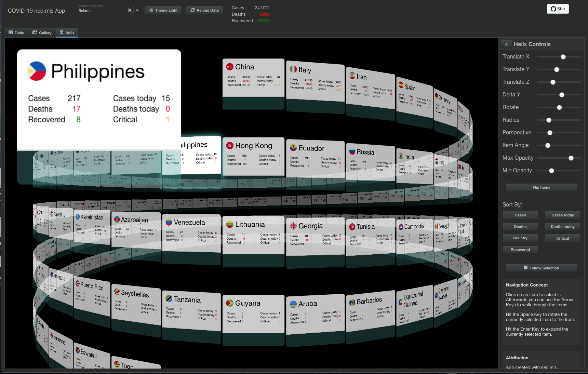
Task: Open the Gallery tab
Action: (x=42, y=33)
